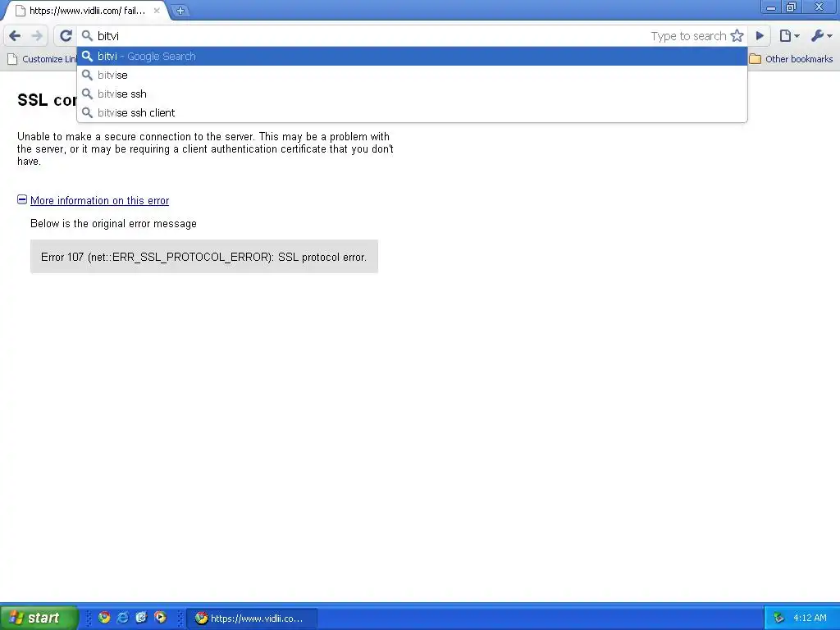Go back using the back arrow
The image size is (840, 630).
15,36
